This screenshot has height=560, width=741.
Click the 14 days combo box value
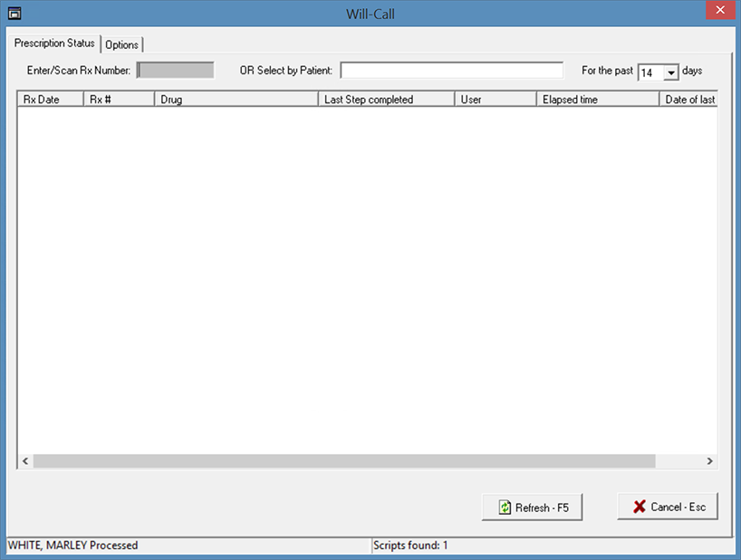650,72
